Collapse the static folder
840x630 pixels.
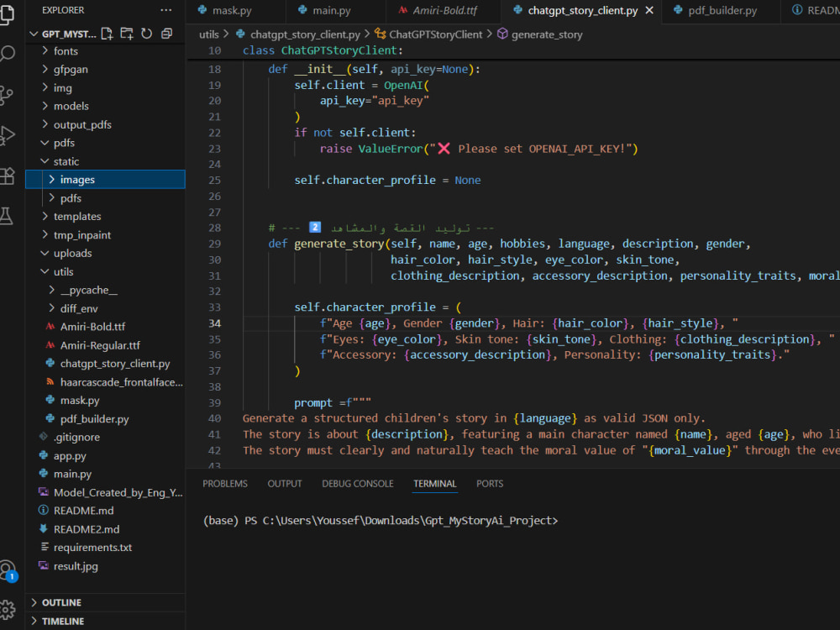106,161
